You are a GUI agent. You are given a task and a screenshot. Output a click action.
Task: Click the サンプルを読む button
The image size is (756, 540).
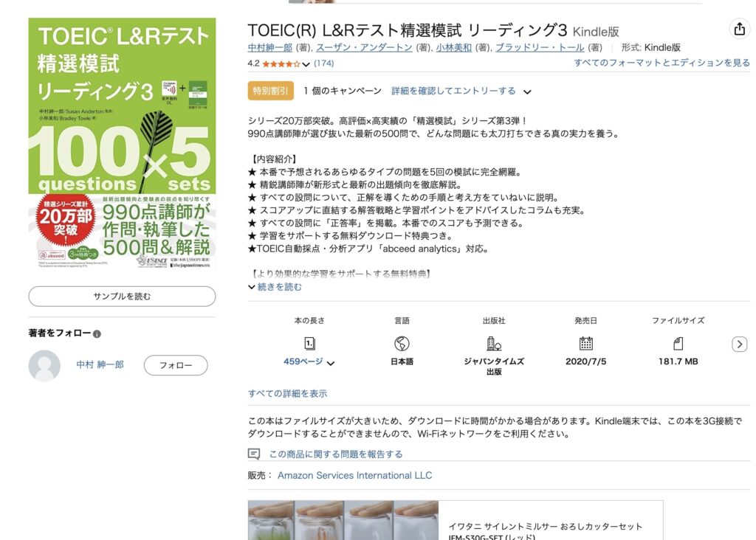(122, 297)
